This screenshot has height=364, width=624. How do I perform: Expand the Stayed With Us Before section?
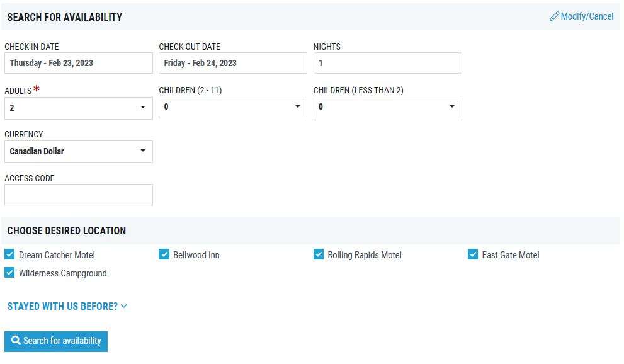67,306
